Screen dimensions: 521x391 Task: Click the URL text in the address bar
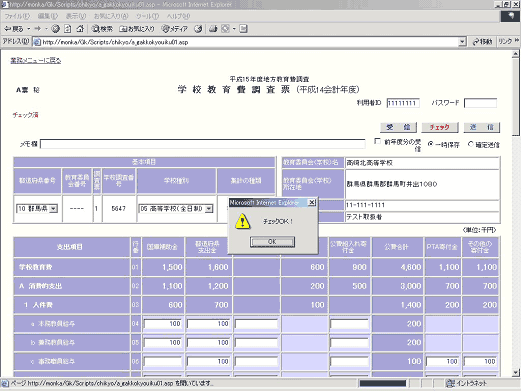pyautogui.click(x=115, y=42)
